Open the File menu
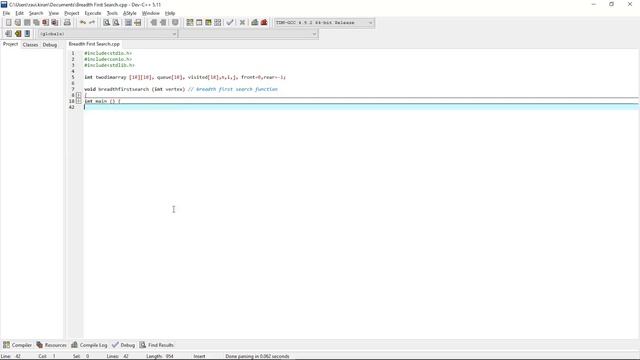 click(x=6, y=13)
